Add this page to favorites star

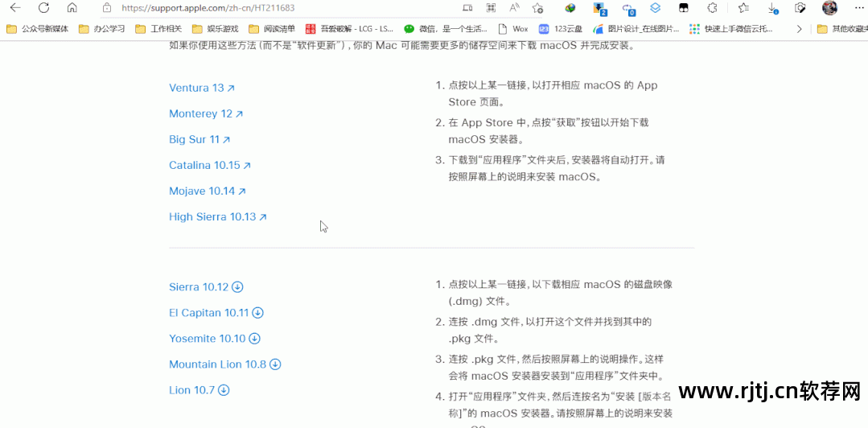[537, 8]
